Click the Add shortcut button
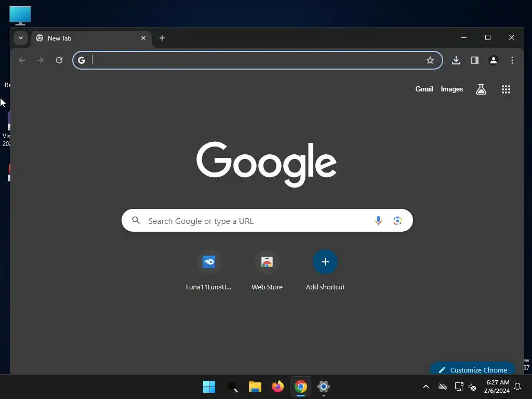This screenshot has width=532, height=399. pos(325,270)
